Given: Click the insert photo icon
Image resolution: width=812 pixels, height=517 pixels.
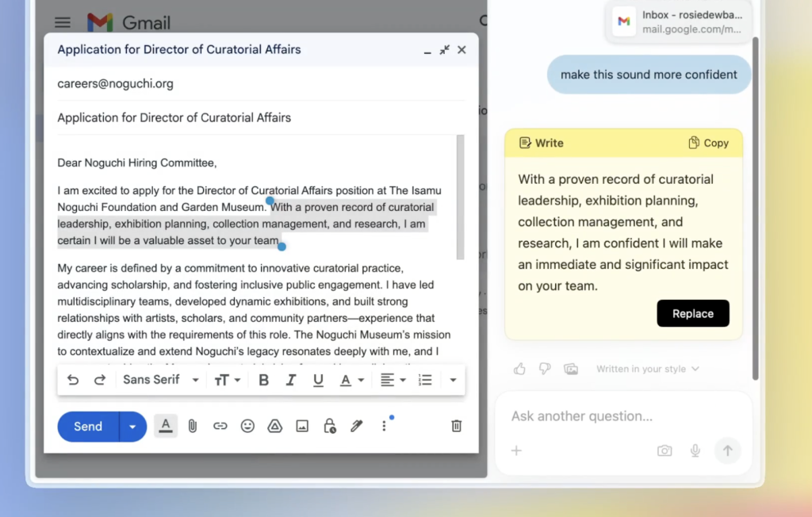Looking at the screenshot, I should click(x=302, y=426).
